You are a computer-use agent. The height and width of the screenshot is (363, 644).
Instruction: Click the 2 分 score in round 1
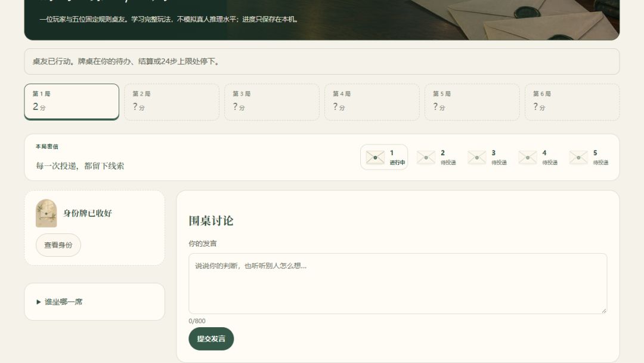tap(39, 107)
